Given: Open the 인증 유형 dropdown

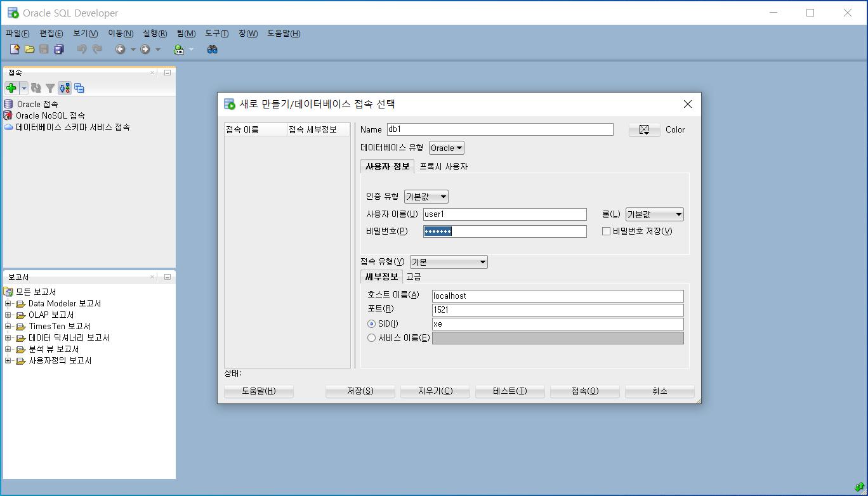Looking at the screenshot, I should [426, 197].
